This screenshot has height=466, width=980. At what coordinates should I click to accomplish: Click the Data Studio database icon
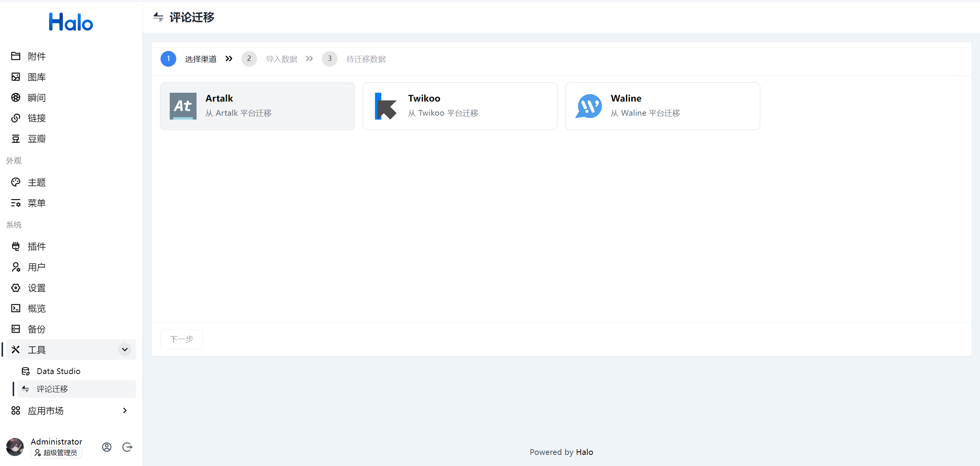coord(26,371)
